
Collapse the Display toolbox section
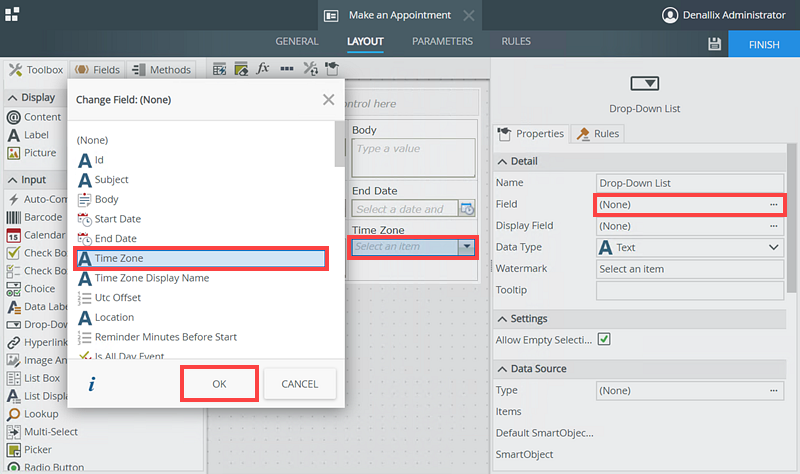[x=13, y=97]
